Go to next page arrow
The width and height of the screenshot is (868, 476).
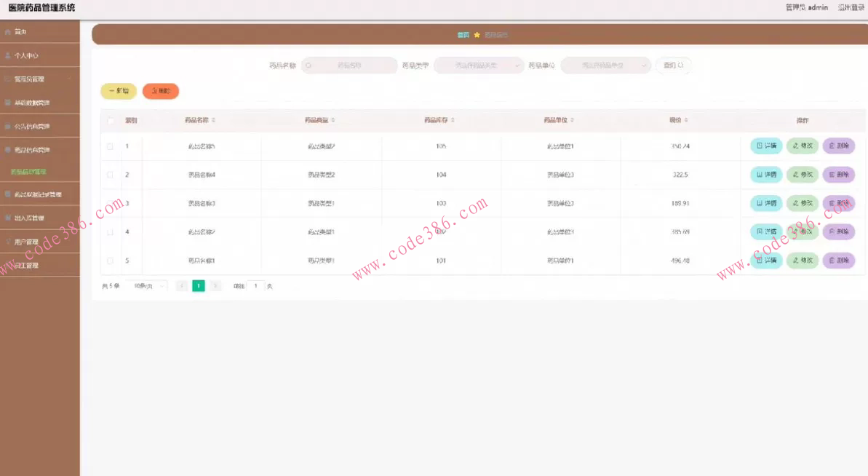215,285
